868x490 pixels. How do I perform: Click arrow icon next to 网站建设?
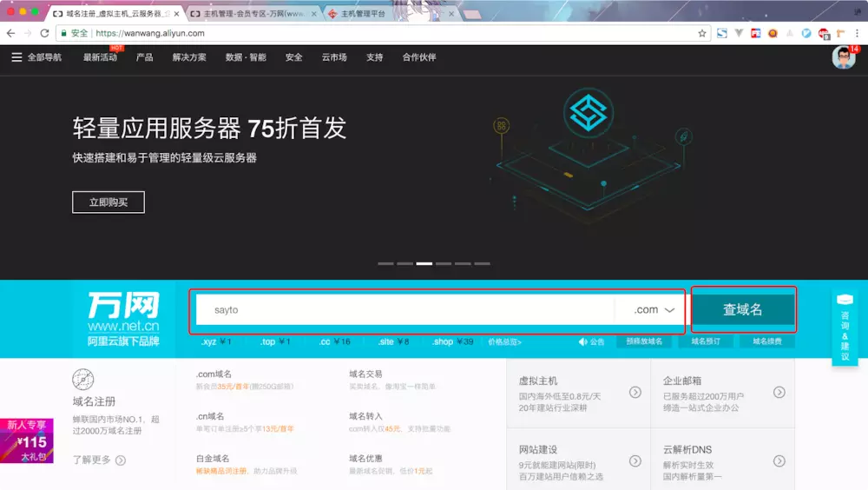(635, 461)
